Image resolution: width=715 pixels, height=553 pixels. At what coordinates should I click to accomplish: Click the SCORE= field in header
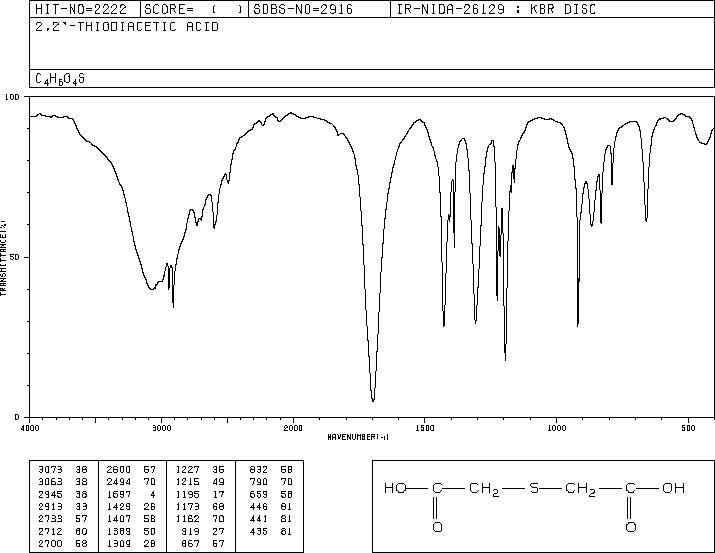193,9
